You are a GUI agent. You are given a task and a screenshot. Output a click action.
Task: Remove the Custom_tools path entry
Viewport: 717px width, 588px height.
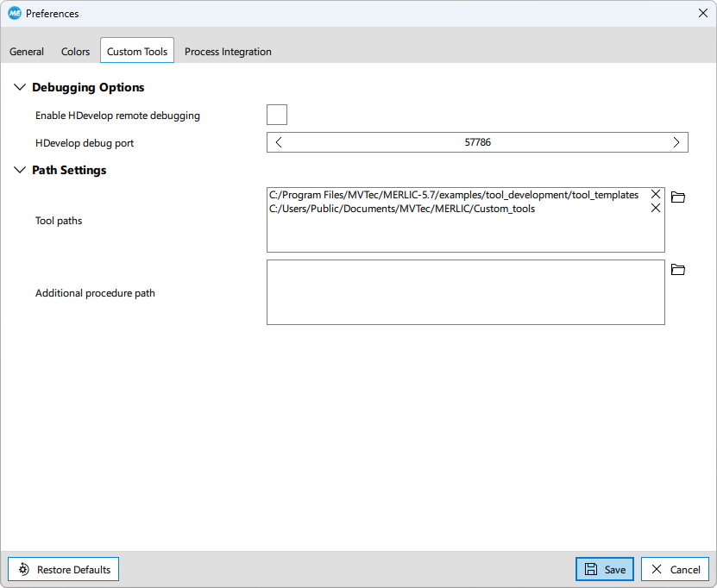click(656, 209)
